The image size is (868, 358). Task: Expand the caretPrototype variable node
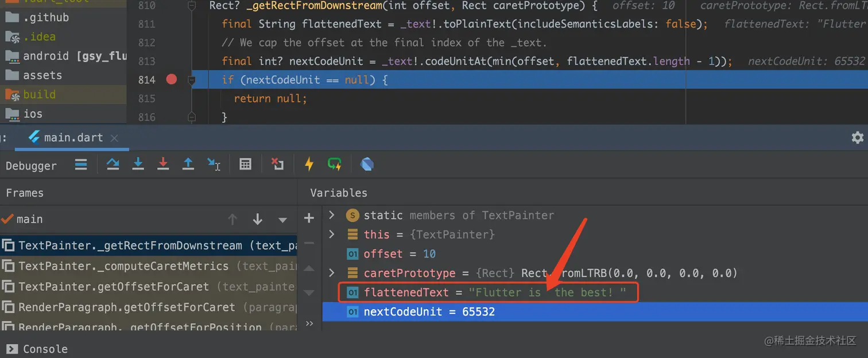(x=331, y=272)
